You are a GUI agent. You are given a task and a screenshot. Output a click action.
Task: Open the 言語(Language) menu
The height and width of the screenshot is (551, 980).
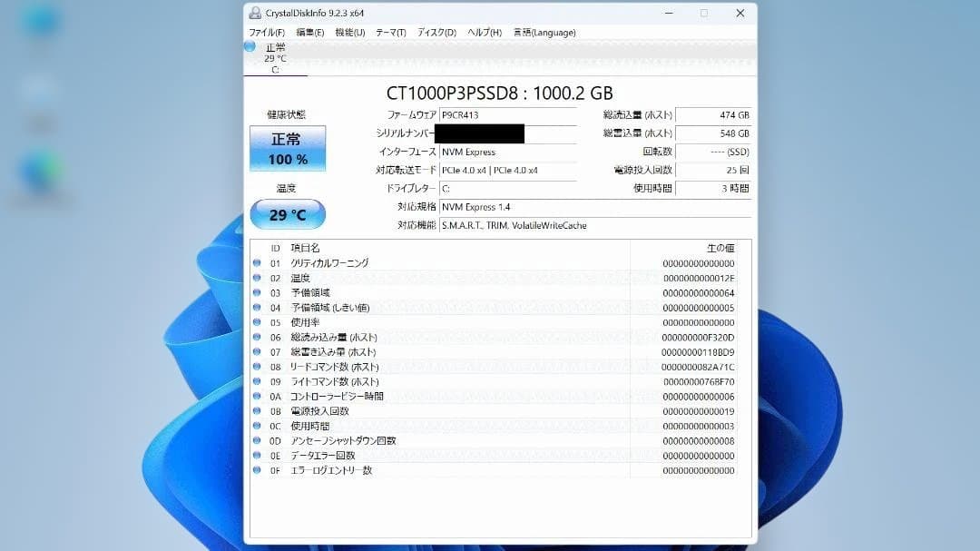[x=545, y=32]
